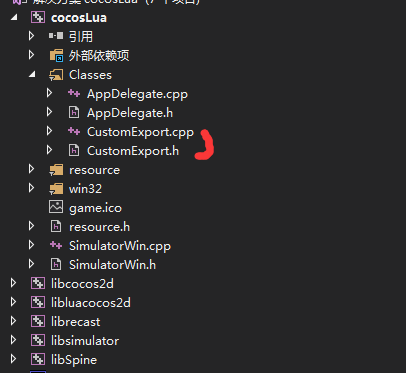
Task: Expand AppDelegate.h file node
Action: (49, 112)
